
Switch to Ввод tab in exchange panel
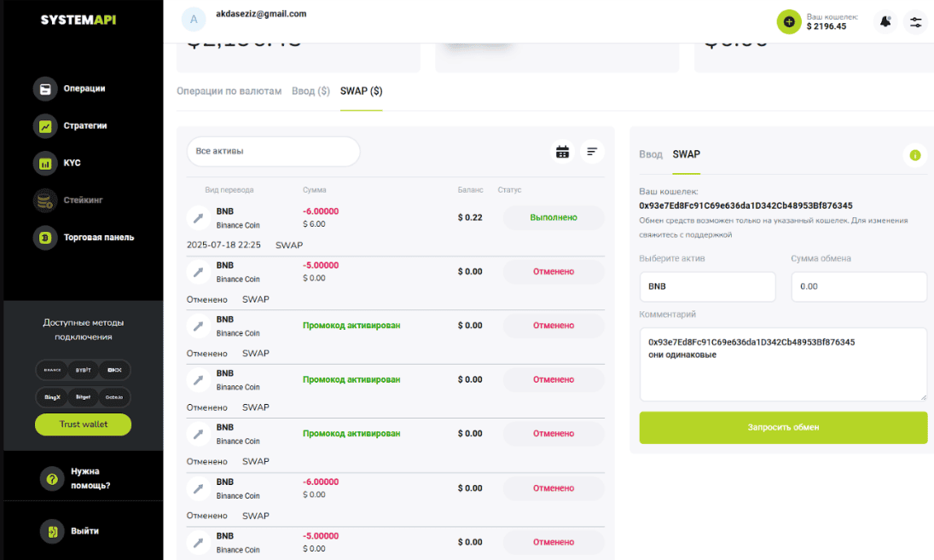pos(651,154)
